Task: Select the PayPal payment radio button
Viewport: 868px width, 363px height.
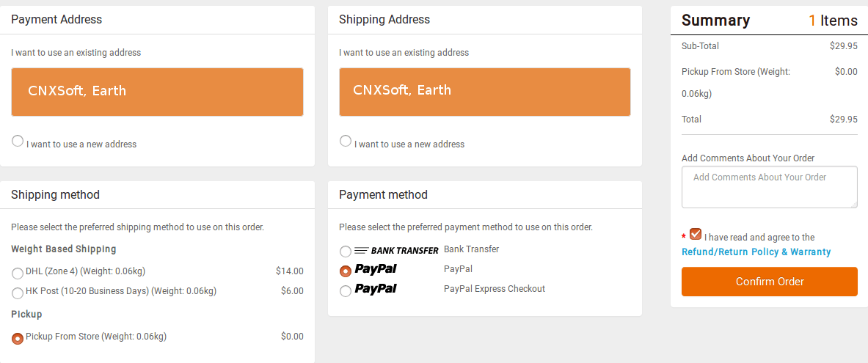Action: click(346, 271)
